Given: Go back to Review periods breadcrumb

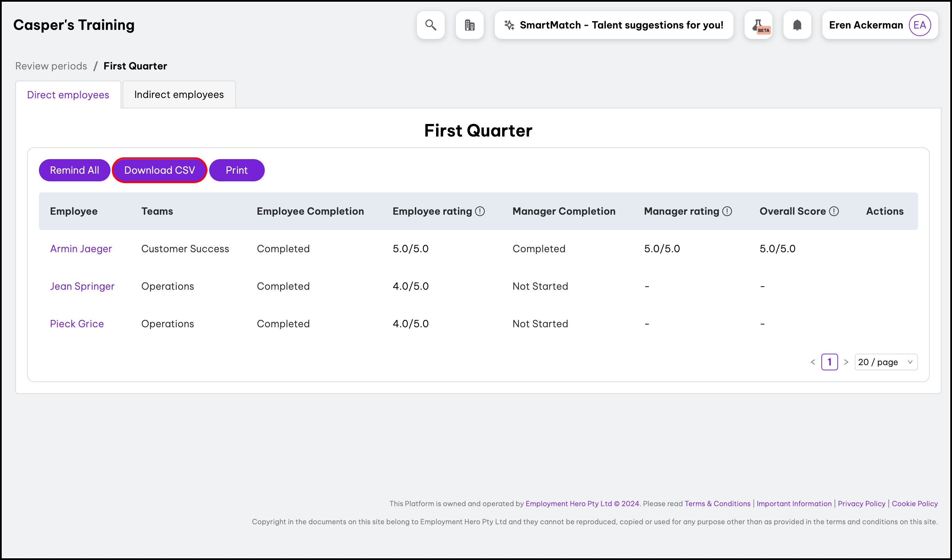Looking at the screenshot, I should 51,66.
